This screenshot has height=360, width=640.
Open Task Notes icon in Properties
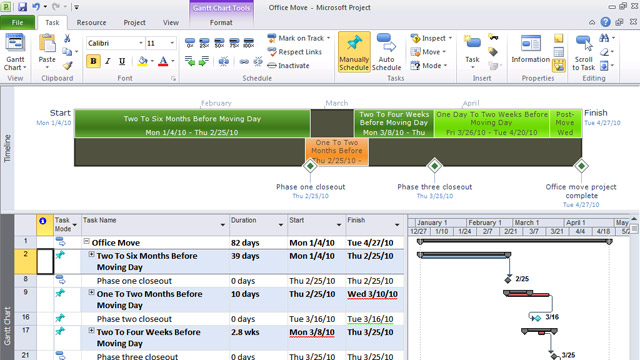(x=558, y=38)
